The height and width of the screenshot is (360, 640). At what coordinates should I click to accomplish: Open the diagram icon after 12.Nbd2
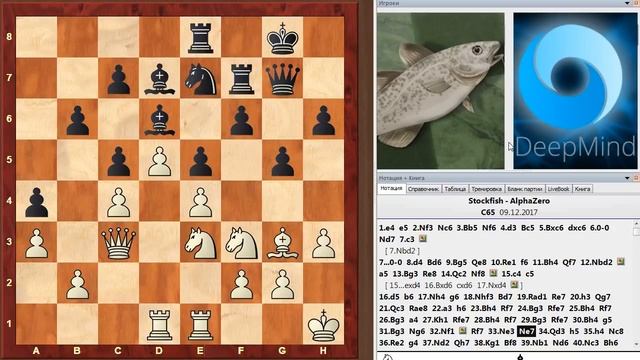[x=620, y=262]
